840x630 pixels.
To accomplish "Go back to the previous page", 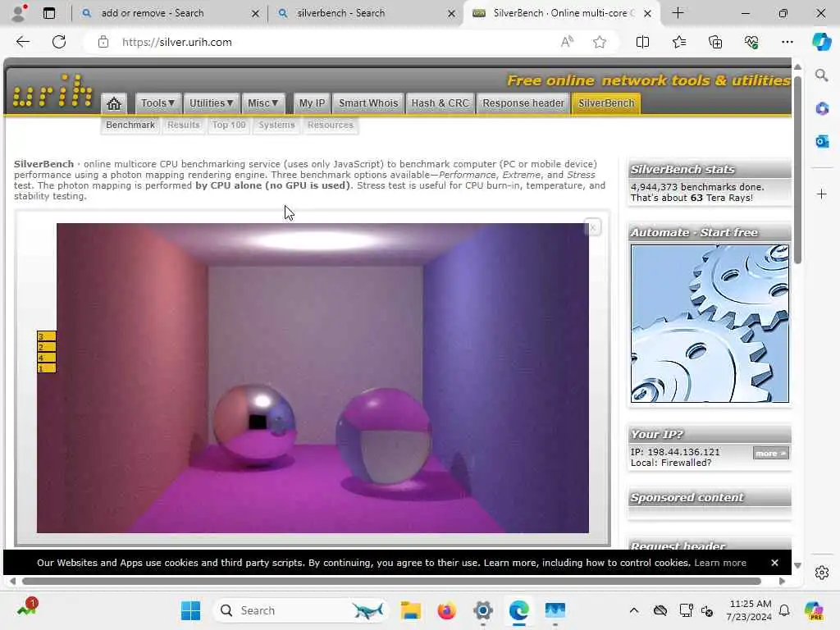I will (22, 42).
